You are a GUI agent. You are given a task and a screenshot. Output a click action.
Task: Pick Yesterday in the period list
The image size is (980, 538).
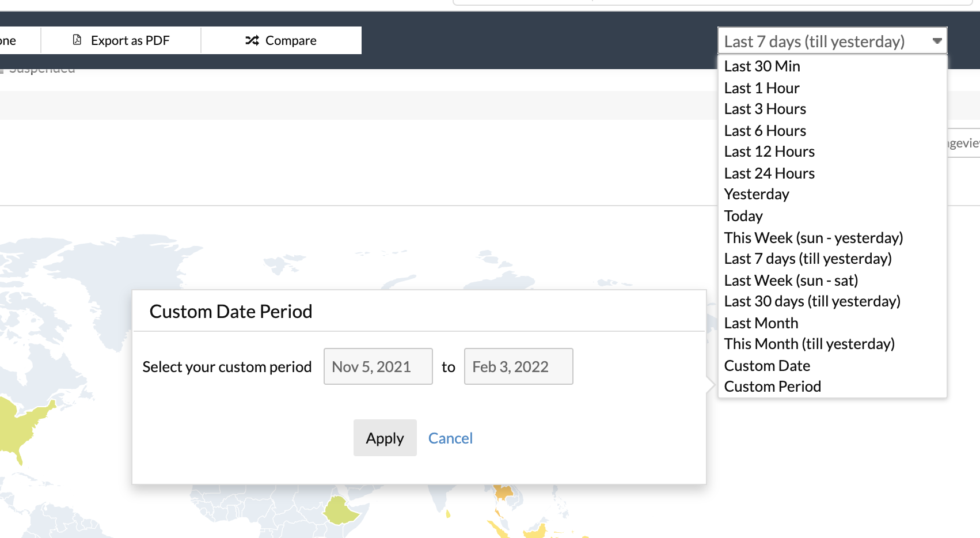(756, 194)
